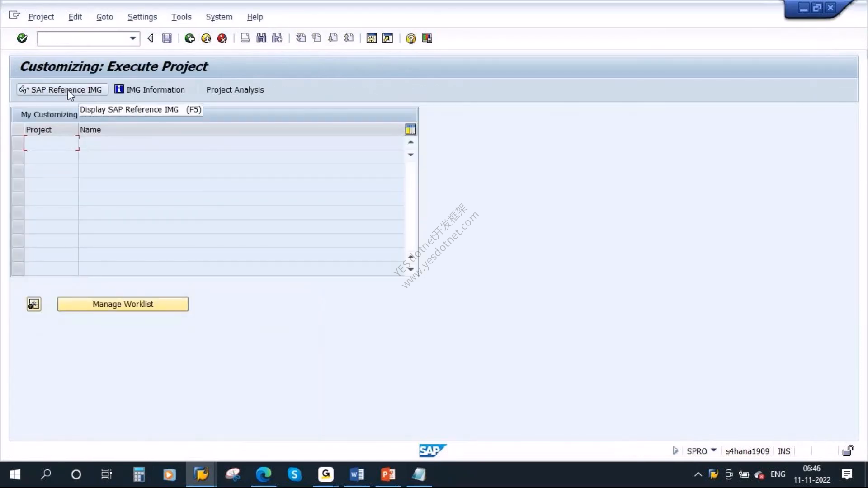Image resolution: width=868 pixels, height=488 pixels.
Task: Open the Windows Start menu
Action: point(15,474)
